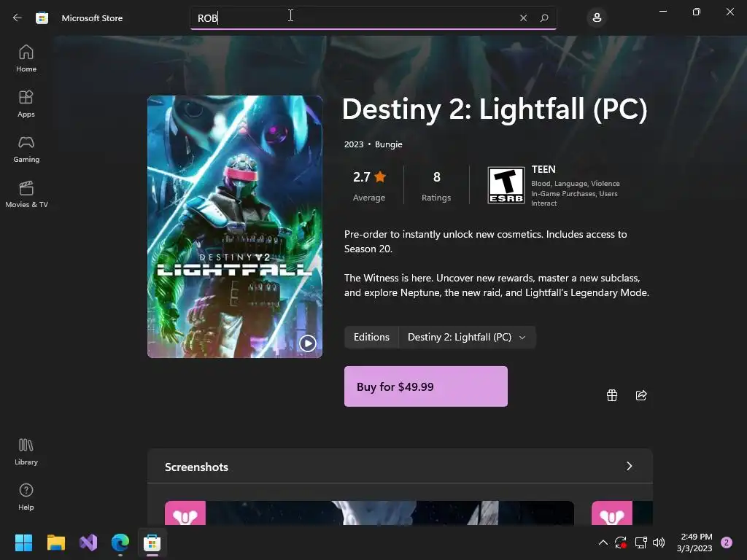The width and height of the screenshot is (747, 560).
Task: Click the TEEN rating label
Action: point(543,169)
